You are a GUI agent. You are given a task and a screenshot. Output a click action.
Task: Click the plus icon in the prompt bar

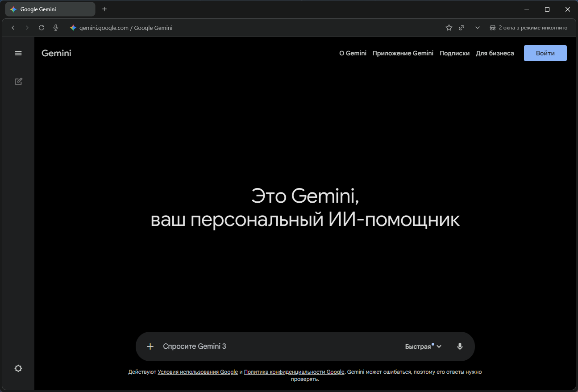[150, 346]
